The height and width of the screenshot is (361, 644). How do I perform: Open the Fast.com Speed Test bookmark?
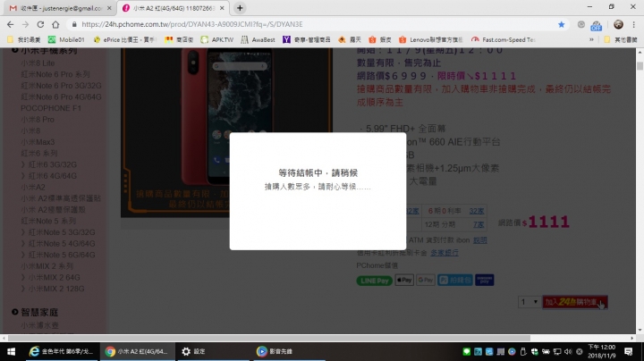click(x=504, y=40)
